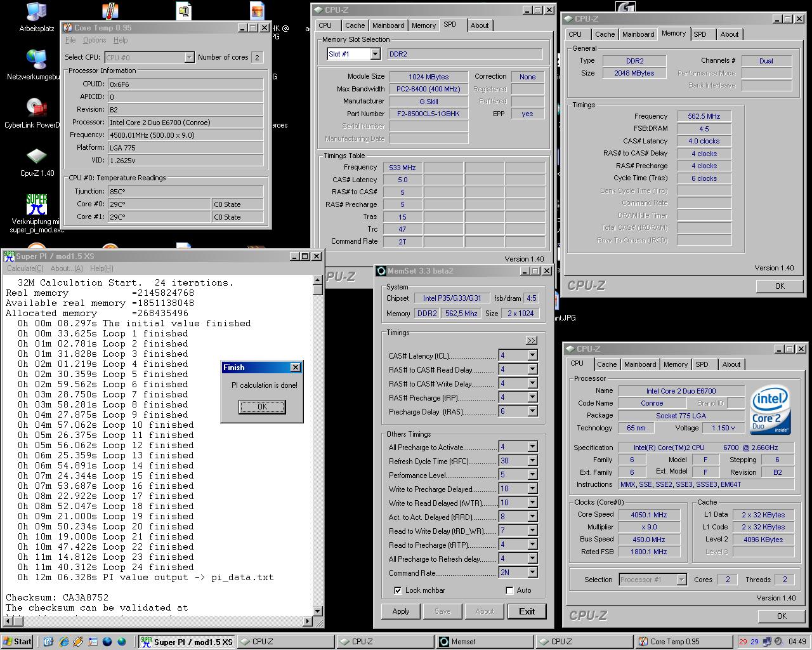Open the Options menu in Core Temp
This screenshot has width=812, height=650.
point(95,40)
